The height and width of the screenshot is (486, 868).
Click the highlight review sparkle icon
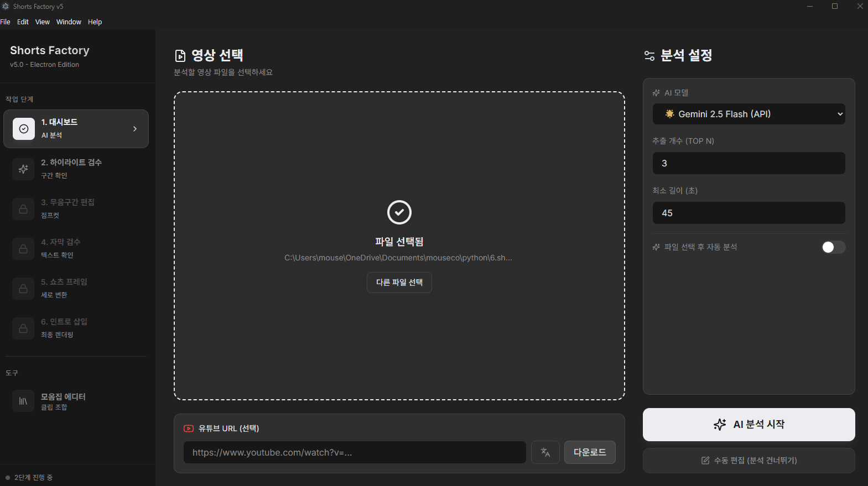(x=23, y=169)
